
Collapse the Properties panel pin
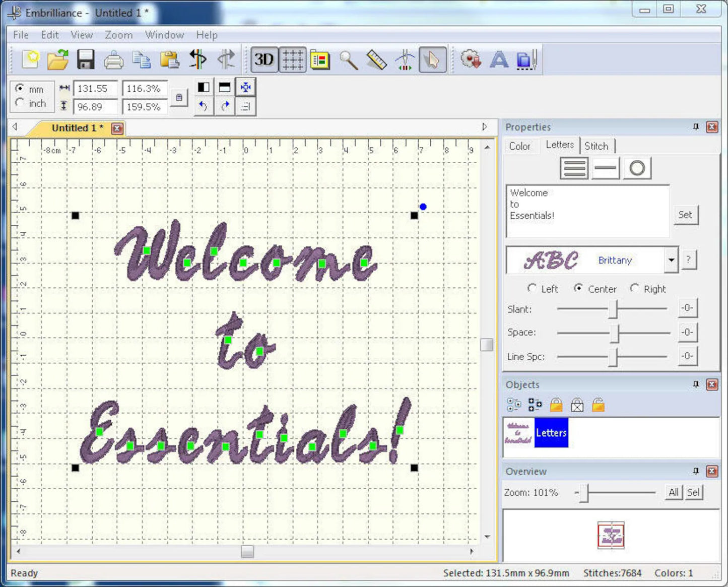pyautogui.click(x=695, y=127)
